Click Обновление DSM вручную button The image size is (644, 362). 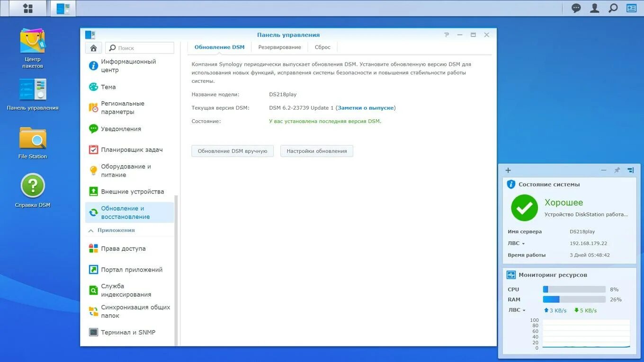click(x=233, y=151)
